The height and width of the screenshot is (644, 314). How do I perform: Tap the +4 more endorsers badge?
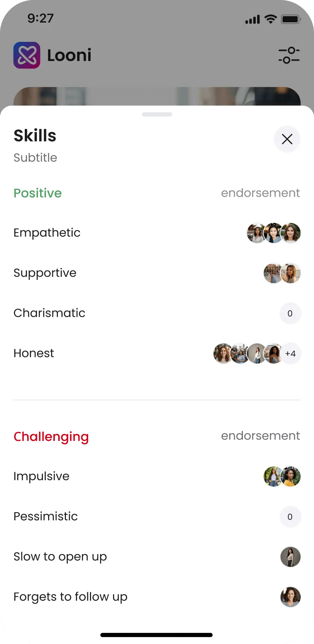tap(290, 353)
